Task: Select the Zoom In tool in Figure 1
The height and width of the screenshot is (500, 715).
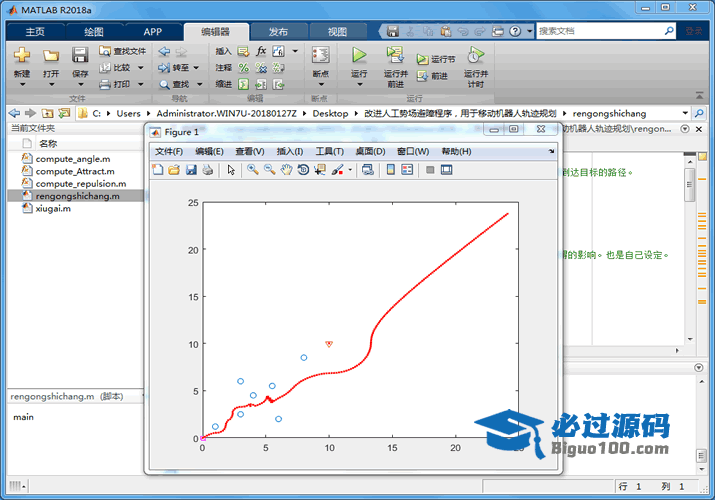Action: [x=252, y=170]
